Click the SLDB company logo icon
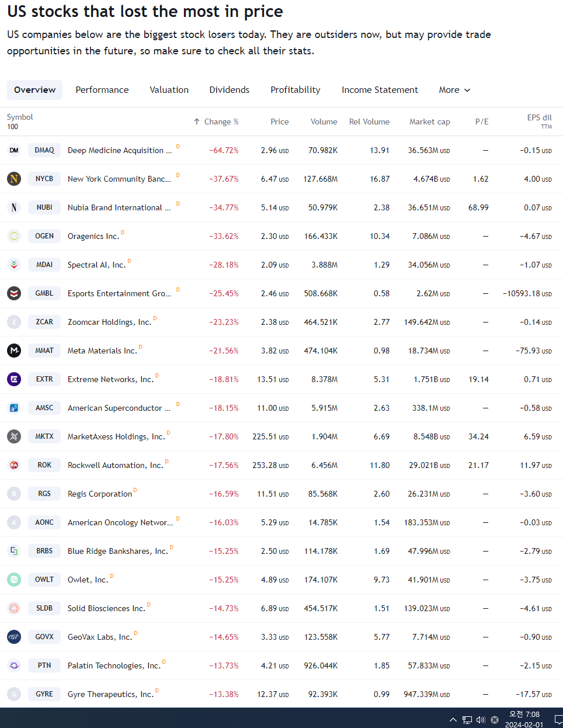This screenshot has width=563, height=728. [x=14, y=608]
